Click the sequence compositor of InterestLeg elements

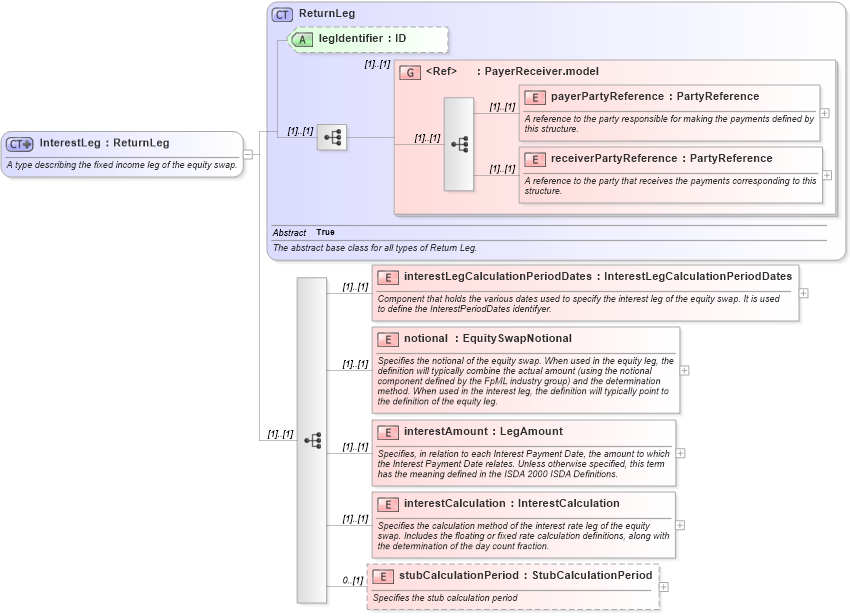tap(312, 440)
